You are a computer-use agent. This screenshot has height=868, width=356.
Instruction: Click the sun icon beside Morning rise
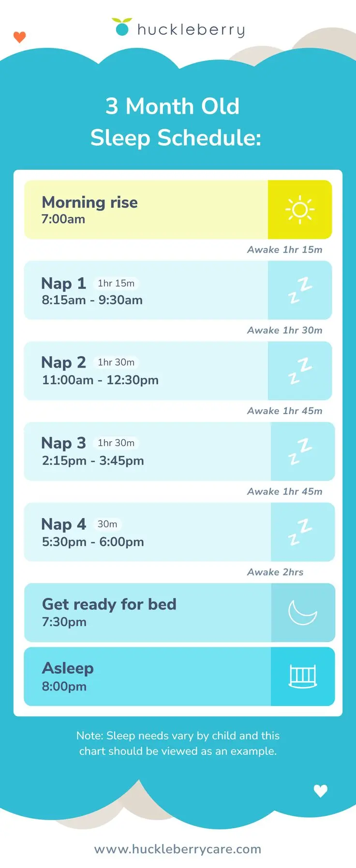[x=300, y=210]
